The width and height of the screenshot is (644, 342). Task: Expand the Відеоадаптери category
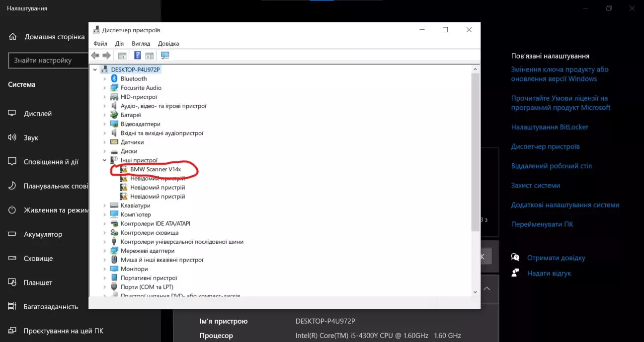104,124
